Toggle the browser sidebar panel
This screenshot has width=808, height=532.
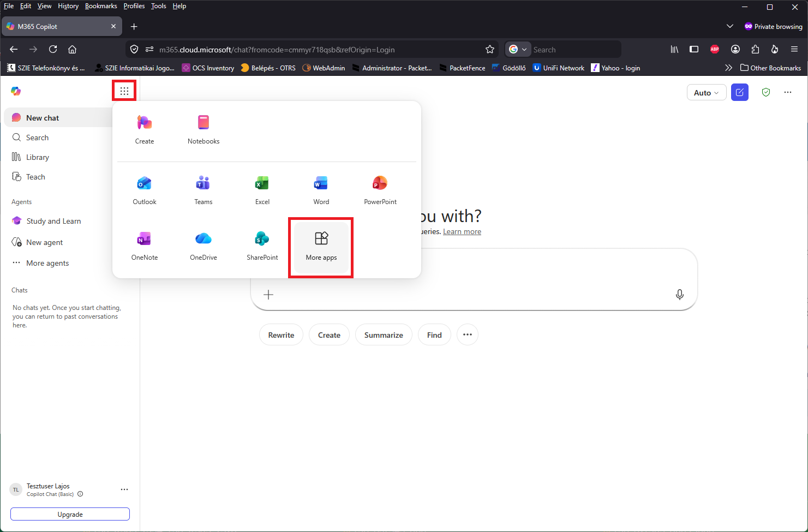coord(694,49)
